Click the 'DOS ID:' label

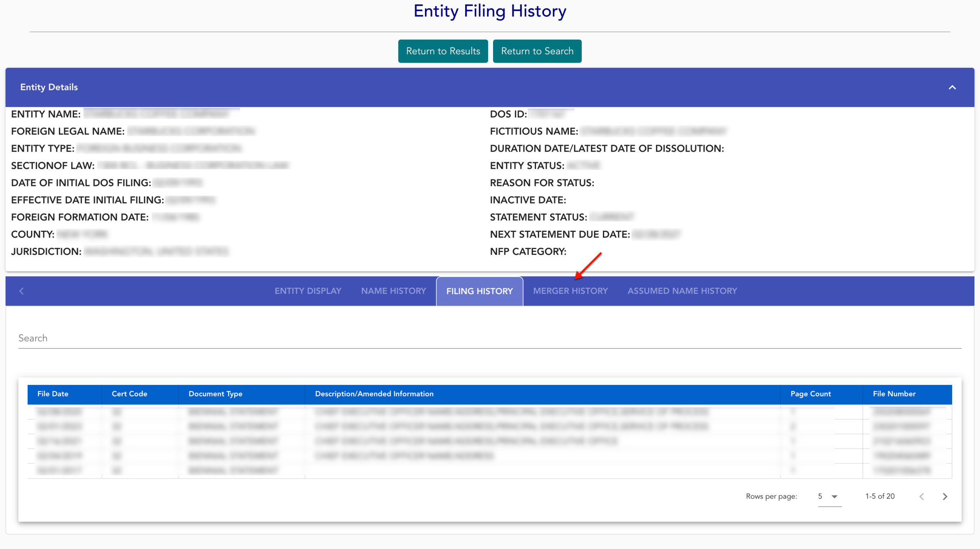[508, 114]
